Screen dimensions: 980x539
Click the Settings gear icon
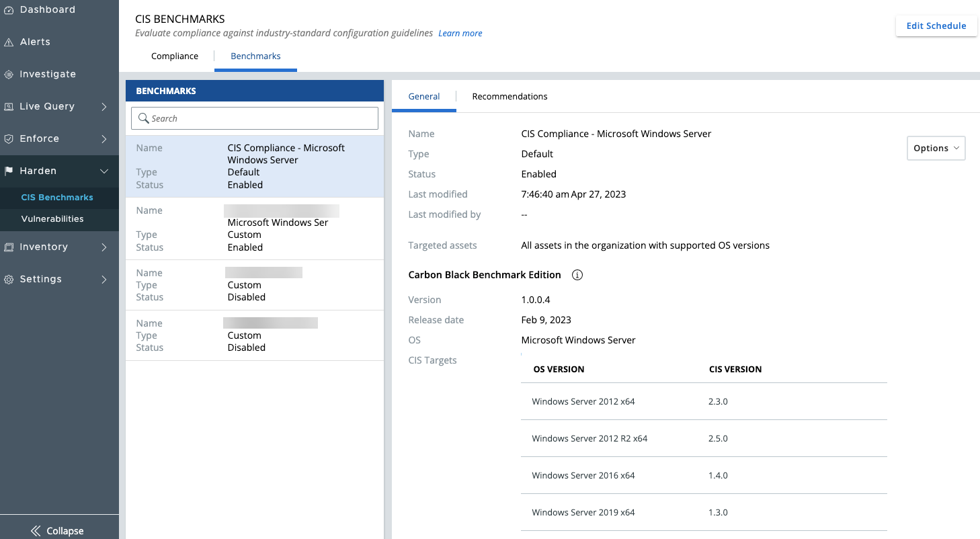coord(9,280)
